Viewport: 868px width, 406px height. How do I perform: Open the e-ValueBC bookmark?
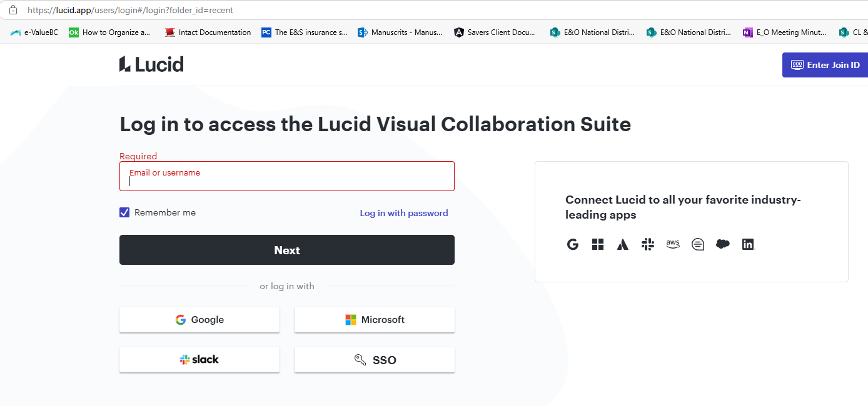point(35,32)
